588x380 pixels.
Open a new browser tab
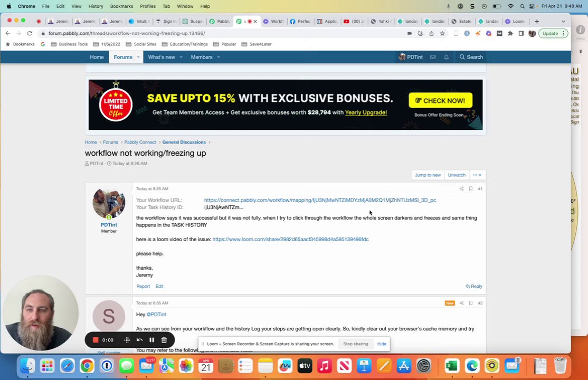tap(537, 22)
